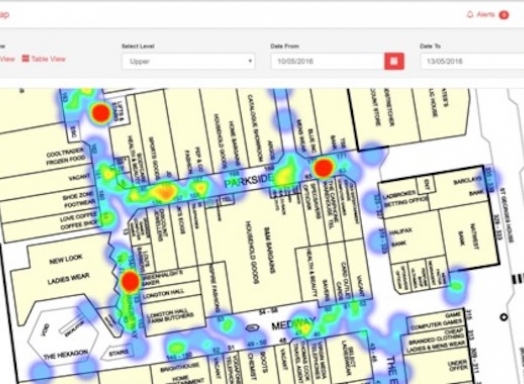Click the Date From field showing 10/05/2016

328,61
